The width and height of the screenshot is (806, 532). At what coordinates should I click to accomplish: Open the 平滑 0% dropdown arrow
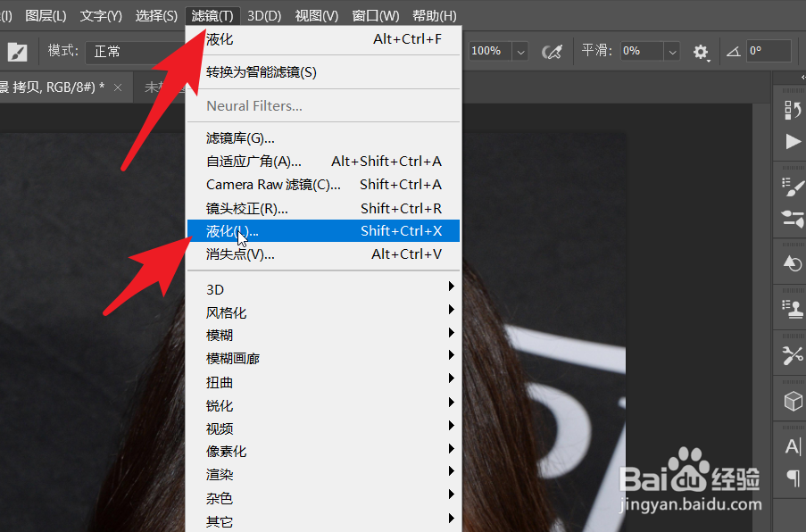pos(671,52)
